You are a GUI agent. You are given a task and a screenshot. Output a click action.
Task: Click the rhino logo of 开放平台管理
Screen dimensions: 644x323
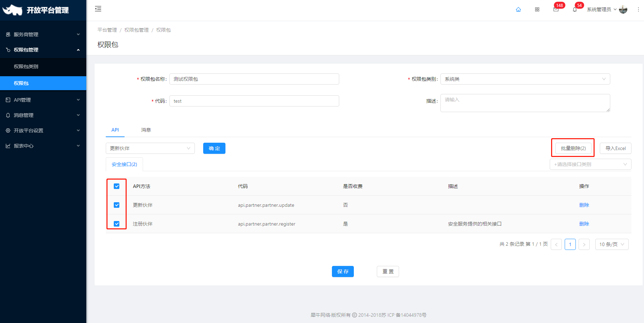coord(12,10)
